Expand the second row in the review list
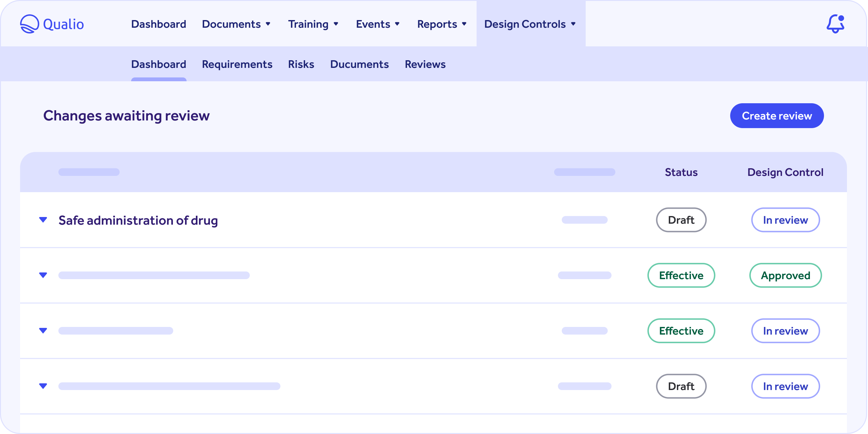This screenshot has width=868, height=434. [43, 275]
